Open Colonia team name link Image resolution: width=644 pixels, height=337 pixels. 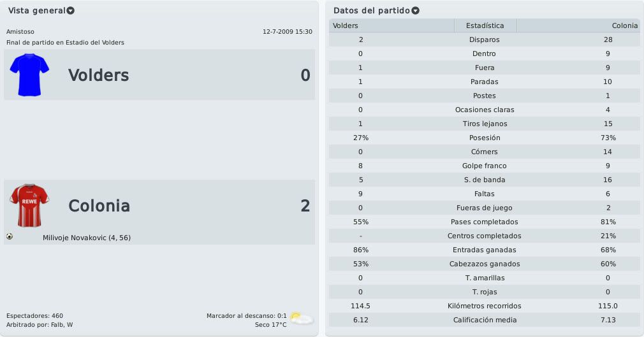coord(99,206)
